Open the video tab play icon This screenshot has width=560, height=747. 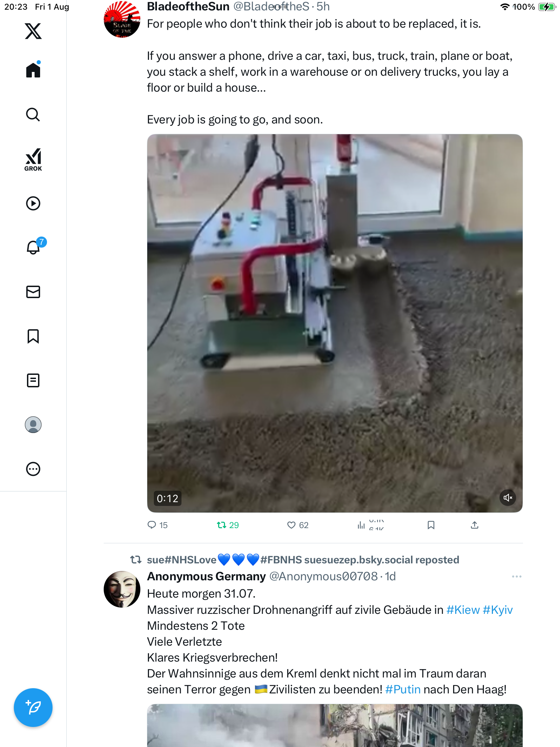[33, 203]
